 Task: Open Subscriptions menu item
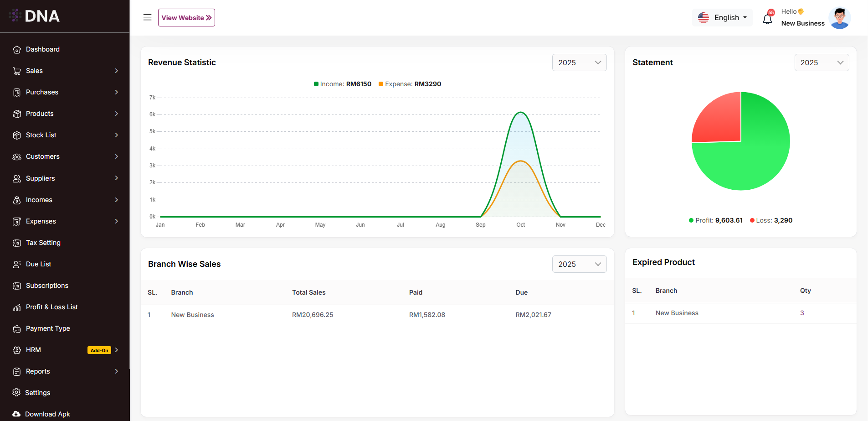(47, 286)
